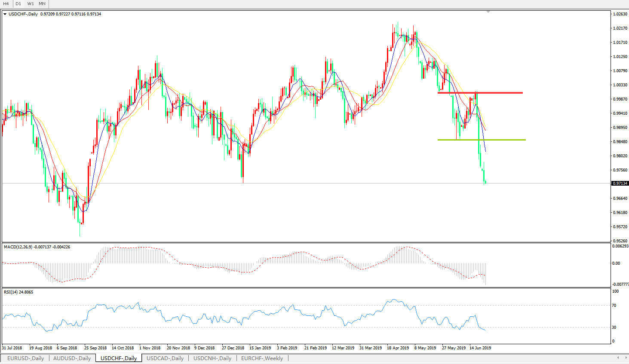This screenshot has width=629, height=364.
Task: Open the AUDUSD-,Daily chart tab
Action: 72,358
